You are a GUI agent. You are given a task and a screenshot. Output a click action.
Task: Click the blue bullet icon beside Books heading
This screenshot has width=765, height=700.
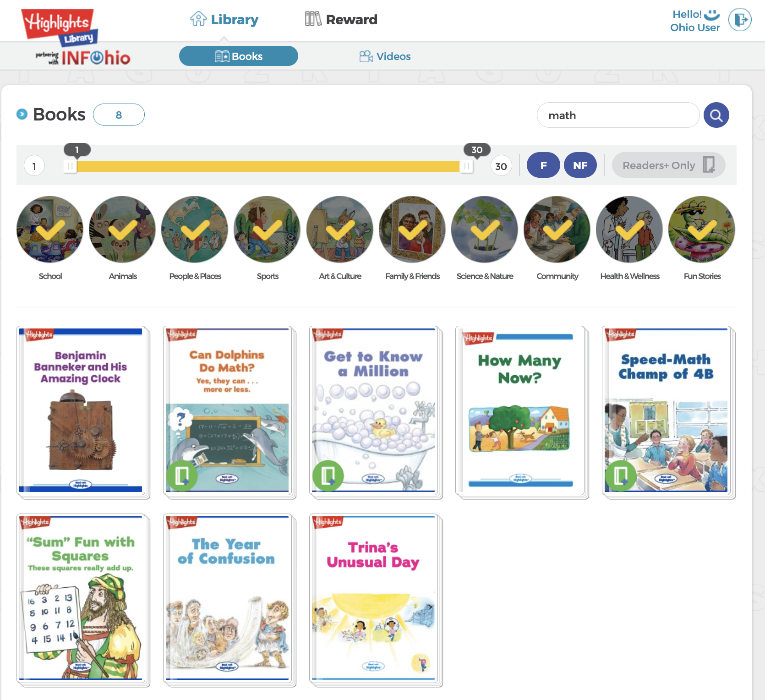click(x=22, y=114)
